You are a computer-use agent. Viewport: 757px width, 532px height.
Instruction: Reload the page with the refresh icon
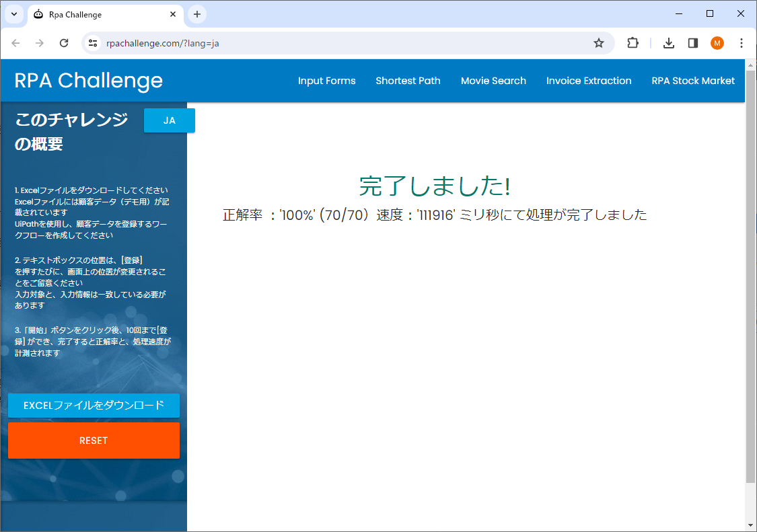coord(64,42)
